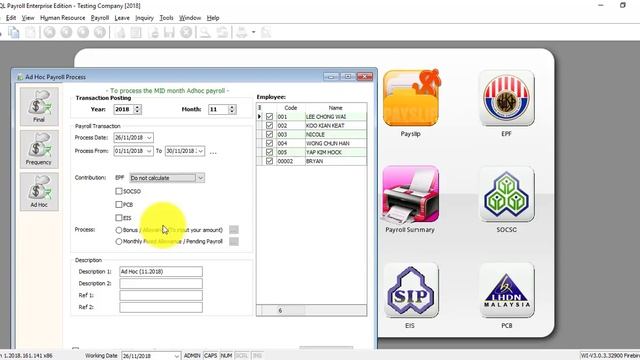The image size is (640, 360).
Task: Click the last record toolbar icon
Action: point(100,32)
